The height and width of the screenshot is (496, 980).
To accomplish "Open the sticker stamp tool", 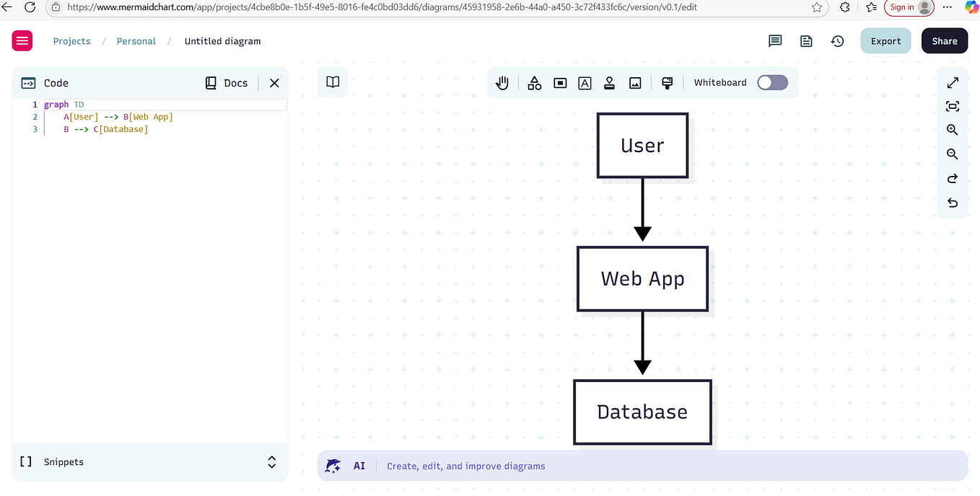I will pyautogui.click(x=609, y=82).
